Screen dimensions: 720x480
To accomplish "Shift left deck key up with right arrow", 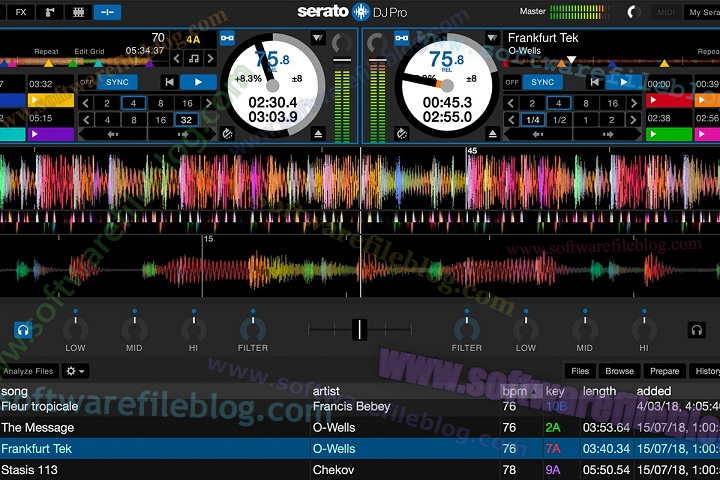I will tap(210, 58).
